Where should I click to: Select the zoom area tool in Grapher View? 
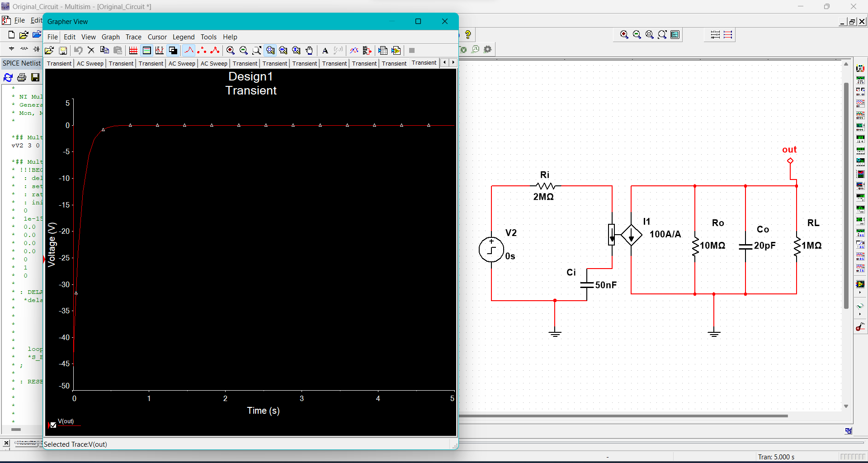point(257,51)
